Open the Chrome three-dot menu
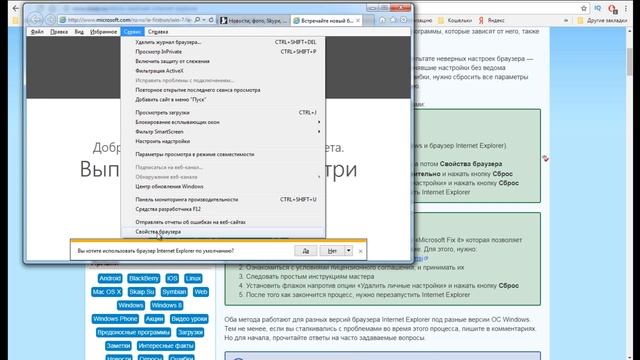 pyautogui.click(x=626, y=8)
